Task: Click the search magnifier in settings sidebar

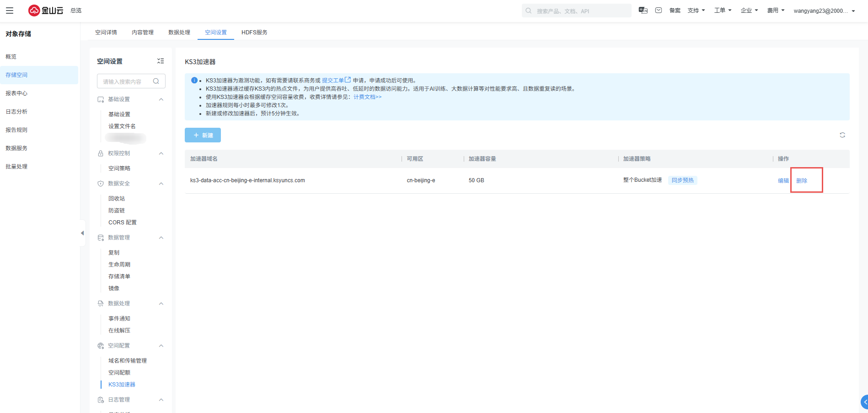Action: click(x=156, y=82)
